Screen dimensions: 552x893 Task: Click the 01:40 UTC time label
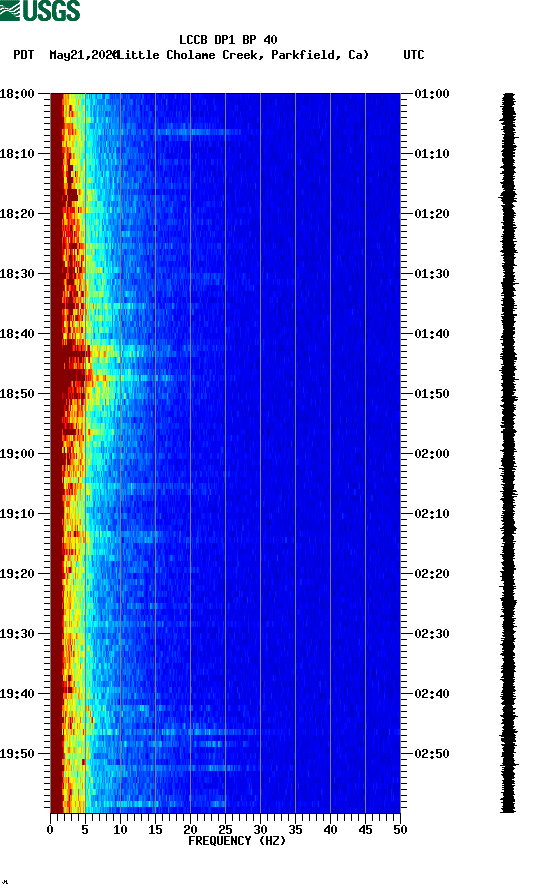432,334
